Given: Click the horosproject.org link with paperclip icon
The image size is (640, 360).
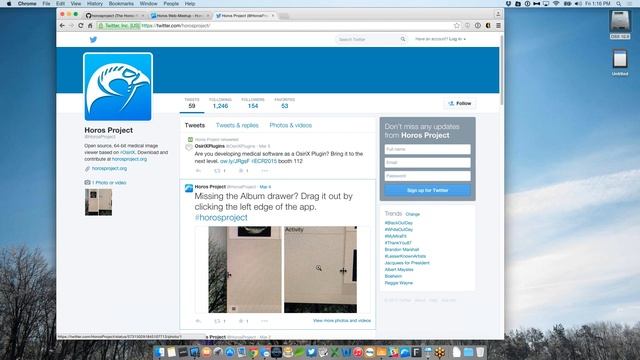Looking at the screenshot, I should tap(109, 168).
